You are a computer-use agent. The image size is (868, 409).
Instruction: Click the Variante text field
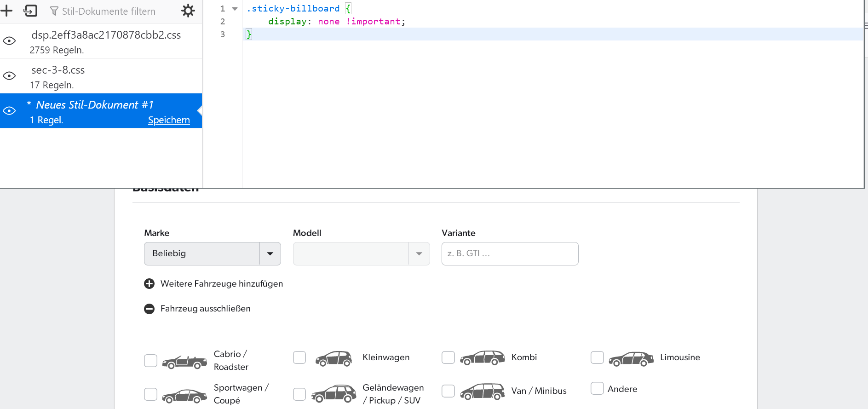(510, 253)
